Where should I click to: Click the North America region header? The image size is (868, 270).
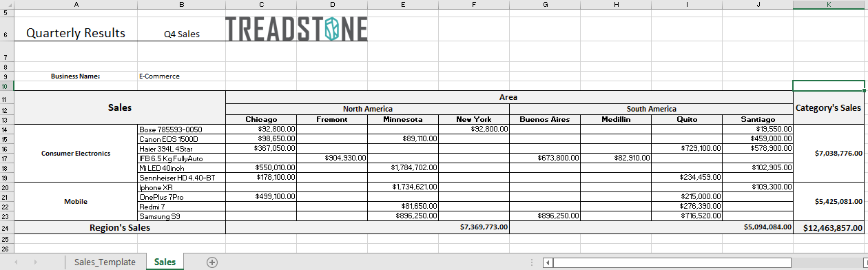pos(367,109)
